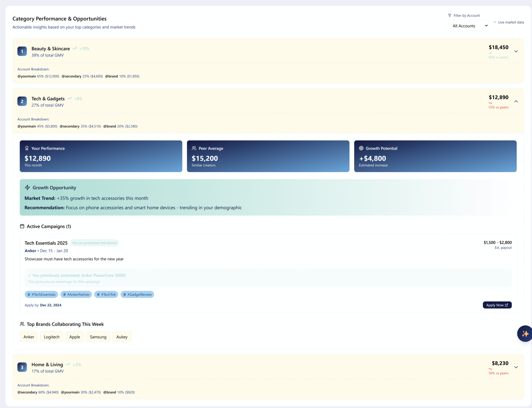Screen dimensions: 532x408
Task: Click the 'You've promoted this brand' badge
Action: [x=94, y=243]
